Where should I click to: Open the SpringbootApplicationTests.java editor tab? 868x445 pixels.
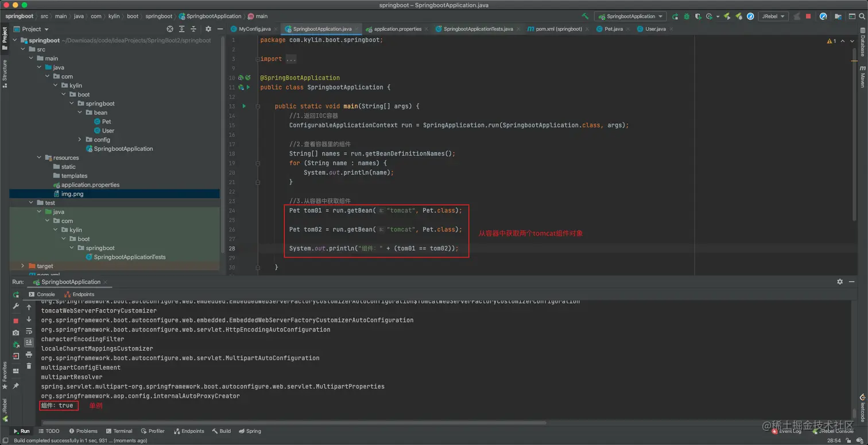pos(478,29)
